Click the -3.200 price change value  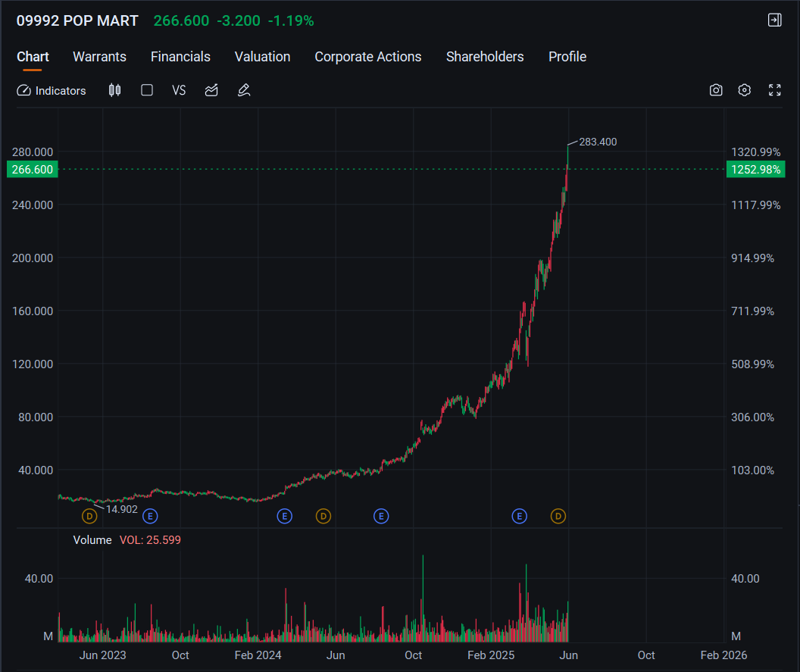[x=239, y=21]
